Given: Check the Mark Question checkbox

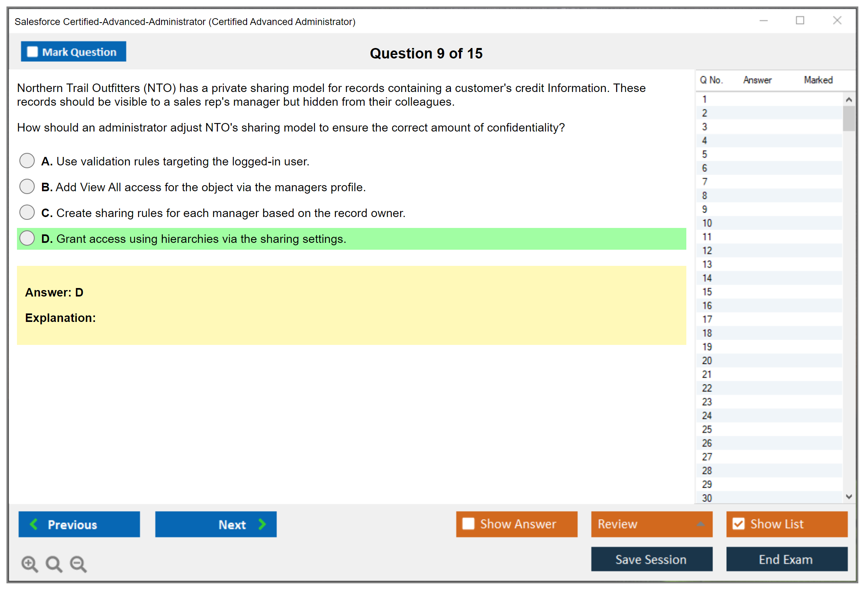Looking at the screenshot, I should [32, 52].
